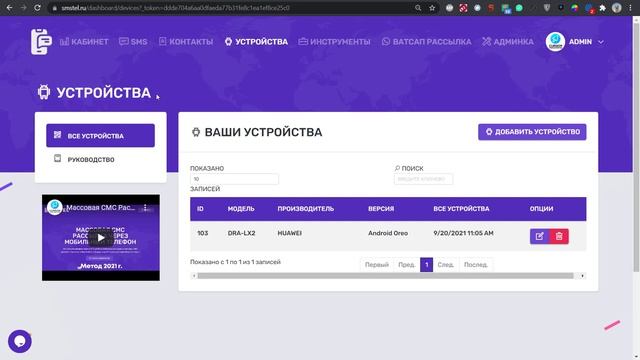Image resolution: width=640 pixels, height=360 pixels.
Task: Edit the DRA-LX2 device
Action: (540, 236)
